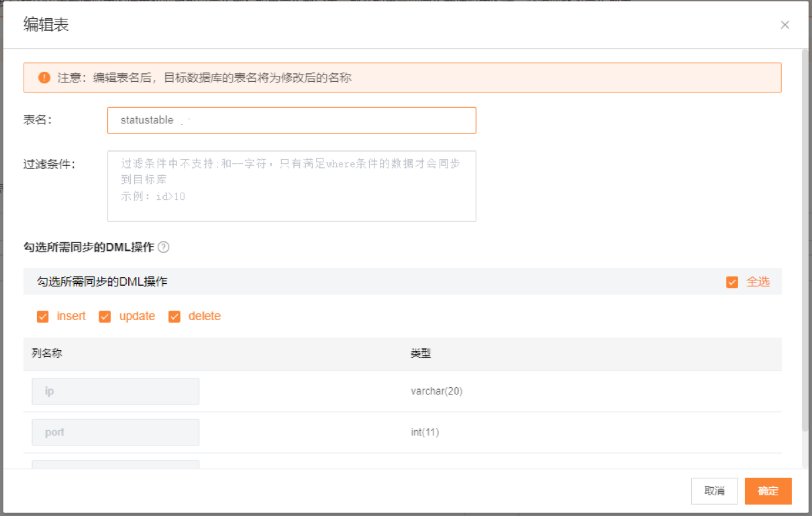This screenshot has width=812, height=516.
Task: Click into the 过滤条件 filter textarea
Action: click(x=291, y=186)
